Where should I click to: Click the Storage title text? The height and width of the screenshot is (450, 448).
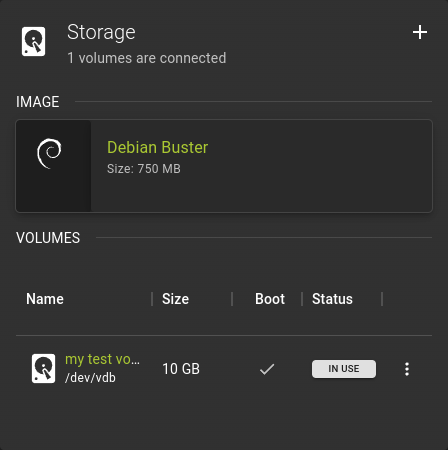coord(101,32)
